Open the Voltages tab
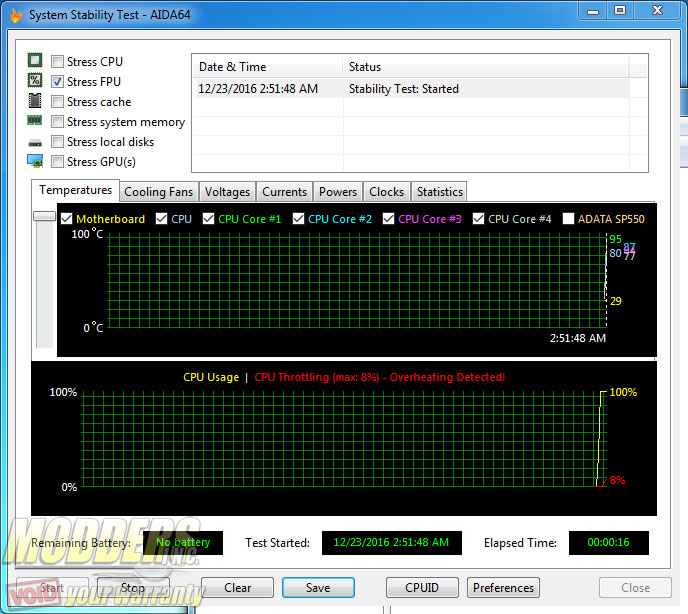This screenshot has height=614, width=688. (x=227, y=192)
